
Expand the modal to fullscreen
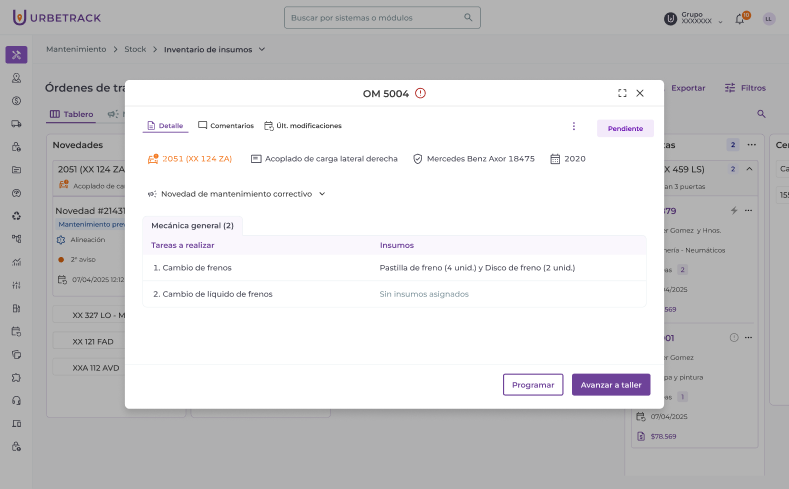[x=622, y=93]
